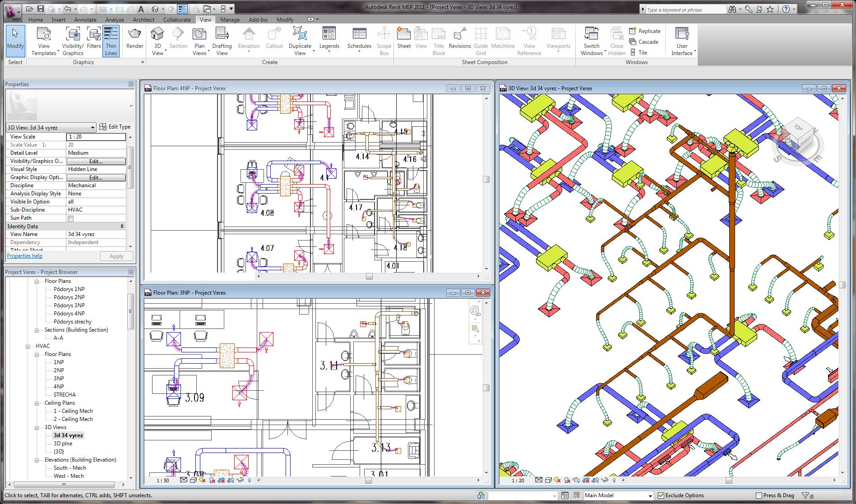Switch to the Annotate ribbon tab

pos(85,20)
